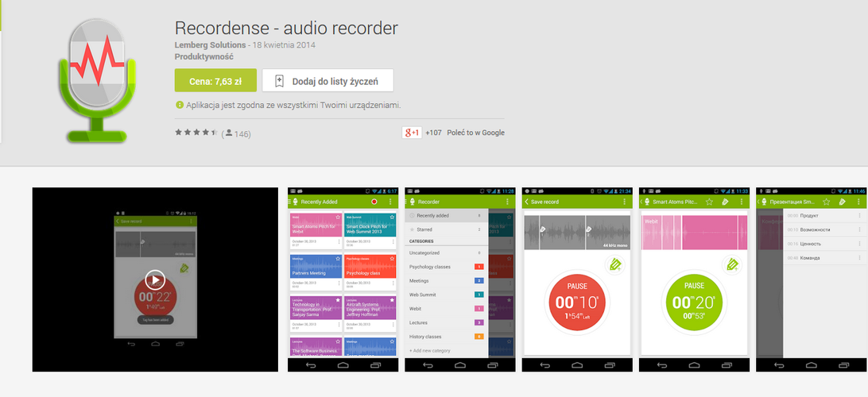Click the Recordense green microphone app icon

click(97, 81)
